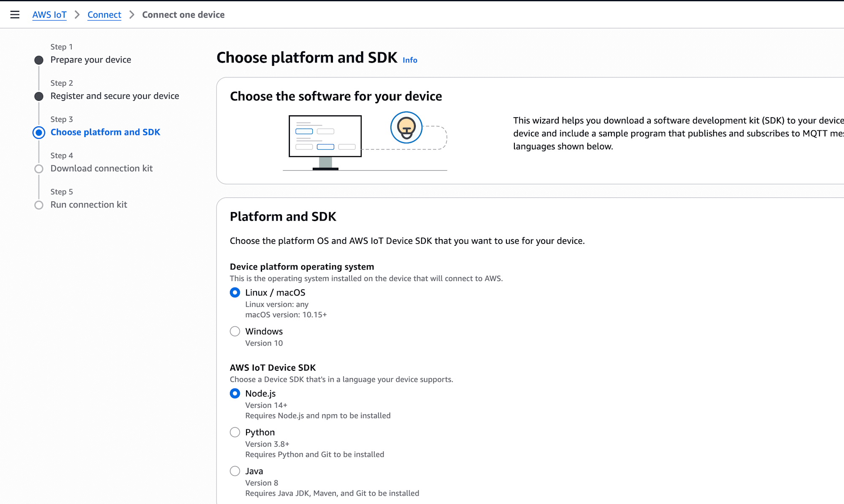Screen dimensions: 844x504
Task: Click the 'Connect one device' breadcrumb text
Action: (183, 15)
